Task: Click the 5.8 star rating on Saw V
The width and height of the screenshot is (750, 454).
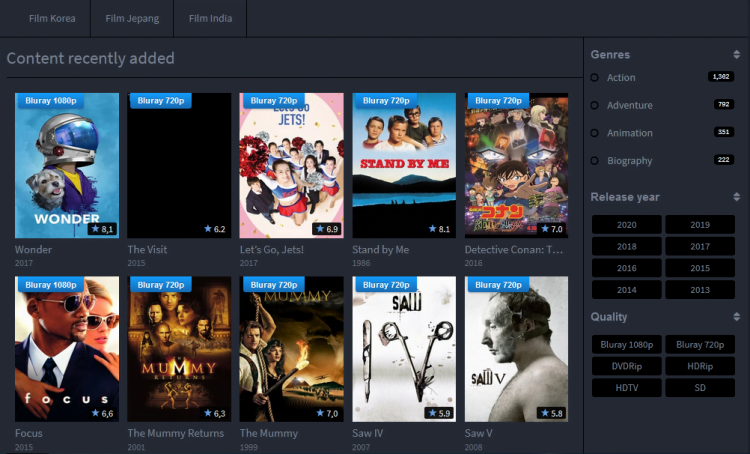Action: point(552,413)
